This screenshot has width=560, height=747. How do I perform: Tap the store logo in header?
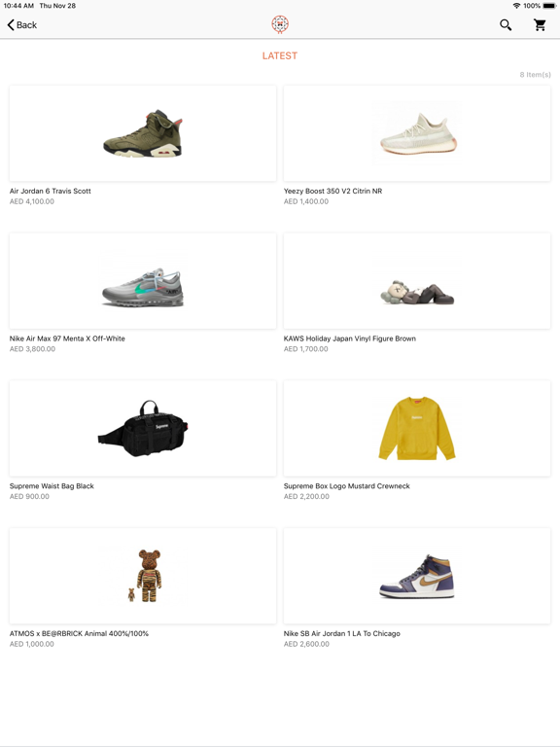pyautogui.click(x=280, y=24)
